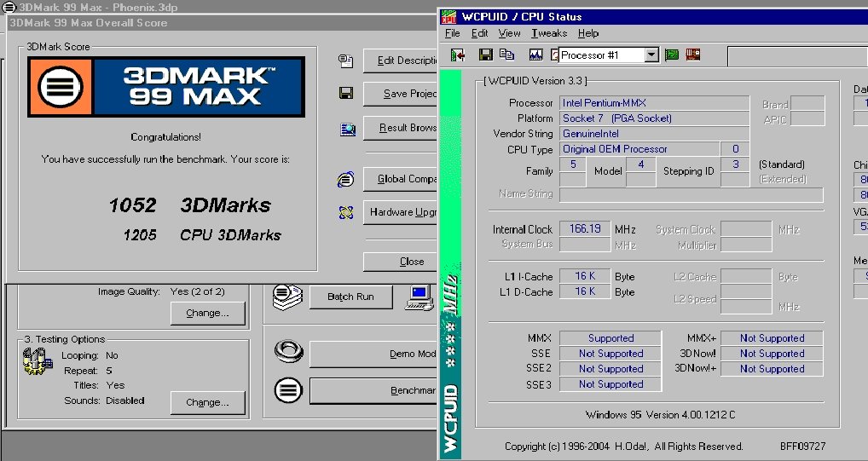
Task: Open the Processor #1 dropdown arrow
Action: [x=652, y=55]
